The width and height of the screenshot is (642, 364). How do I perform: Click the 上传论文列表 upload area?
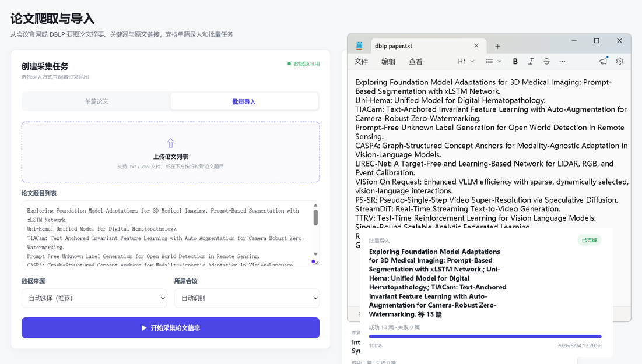(x=171, y=152)
